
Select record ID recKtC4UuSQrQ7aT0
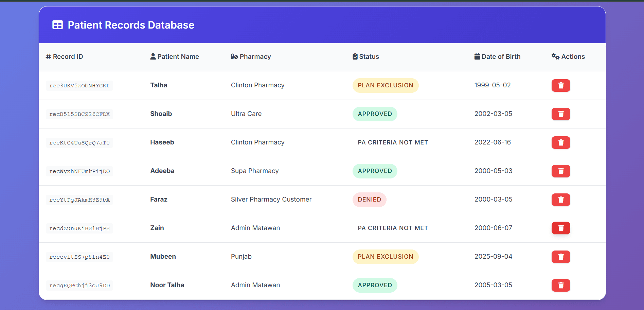coord(79,143)
